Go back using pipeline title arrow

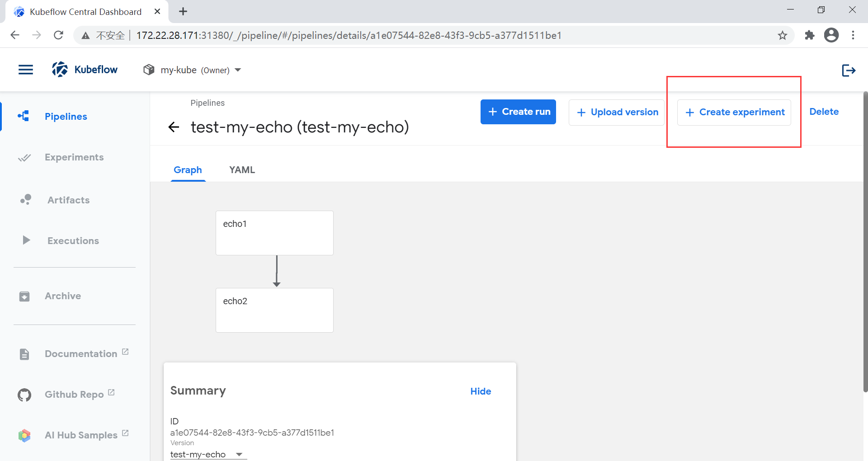pos(174,127)
